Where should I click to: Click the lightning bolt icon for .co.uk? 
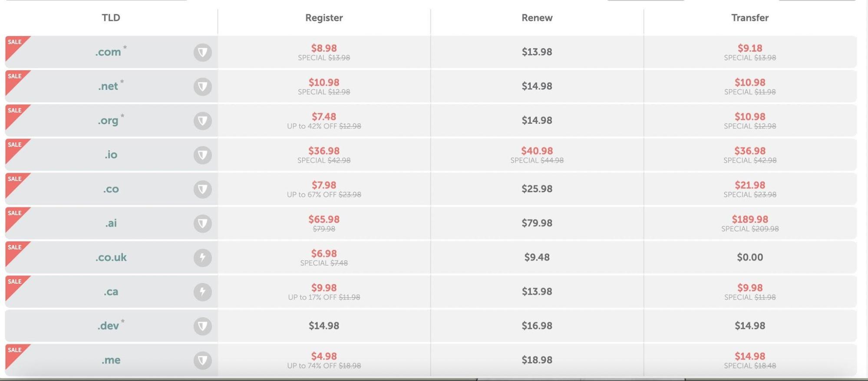pos(202,257)
